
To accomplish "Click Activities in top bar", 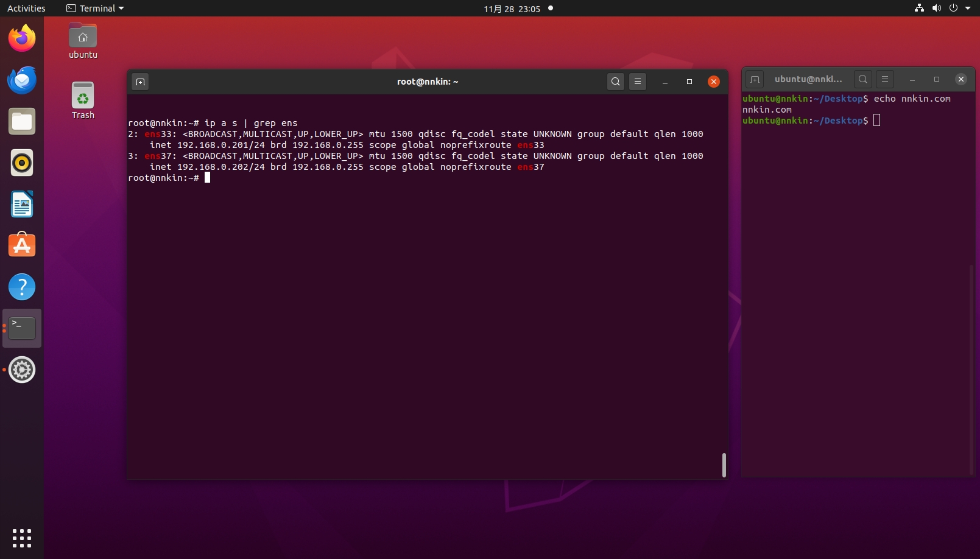I will coord(26,9).
